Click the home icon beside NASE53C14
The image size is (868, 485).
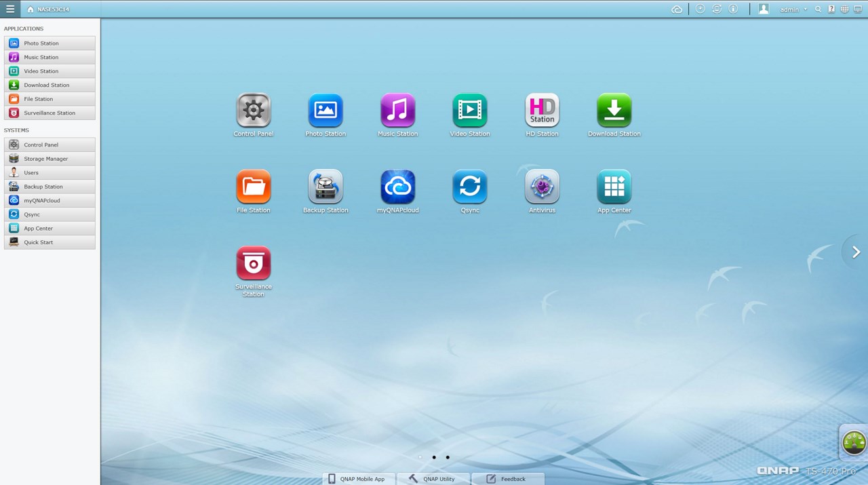31,9
